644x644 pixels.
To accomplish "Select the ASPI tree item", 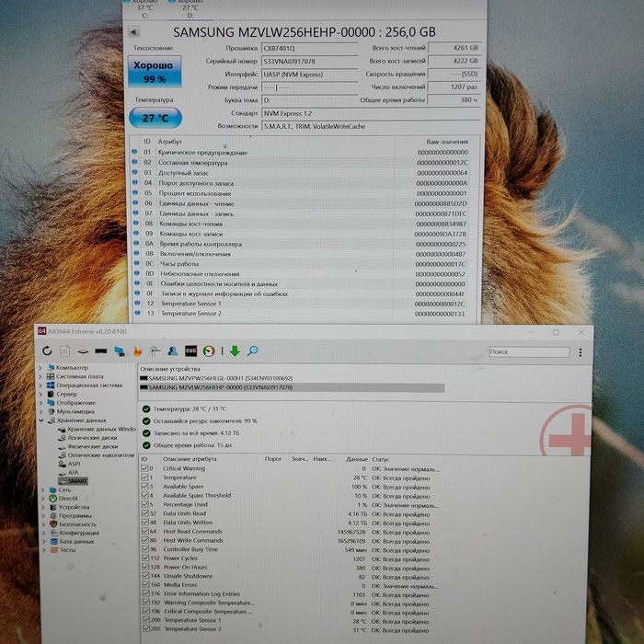I will click(x=74, y=464).
